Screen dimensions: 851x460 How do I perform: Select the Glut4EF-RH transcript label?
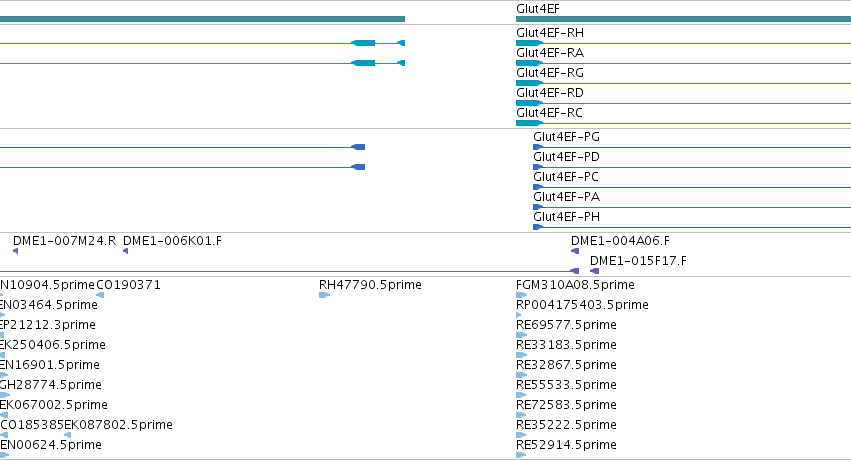(550, 33)
